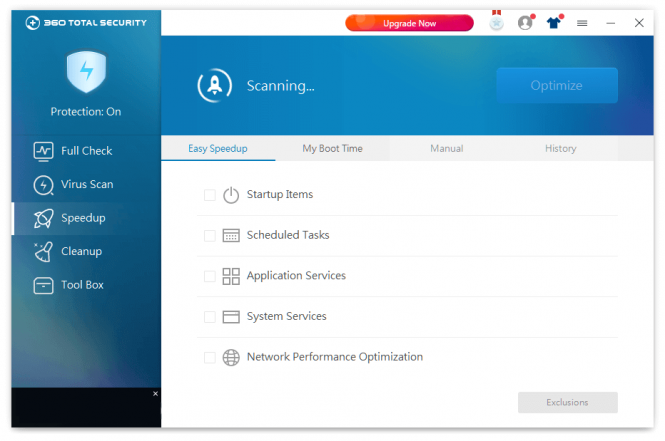Open the hamburger main menu

point(582,23)
